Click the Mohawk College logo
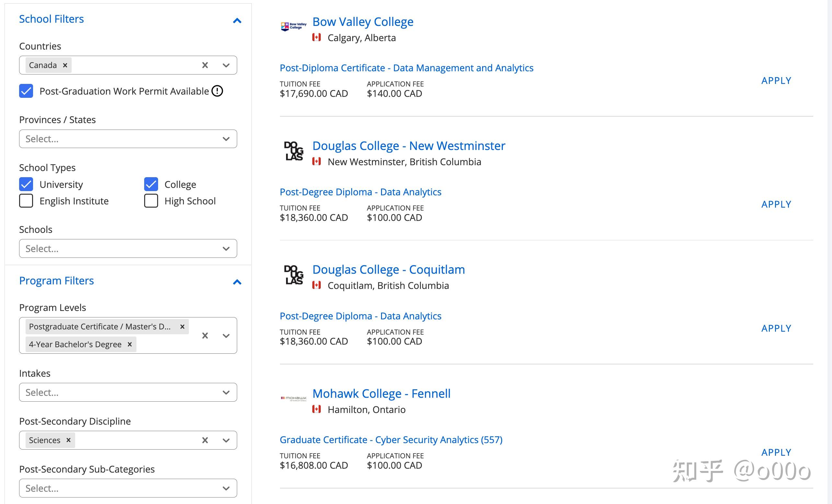The height and width of the screenshot is (504, 832). pyautogui.click(x=294, y=399)
